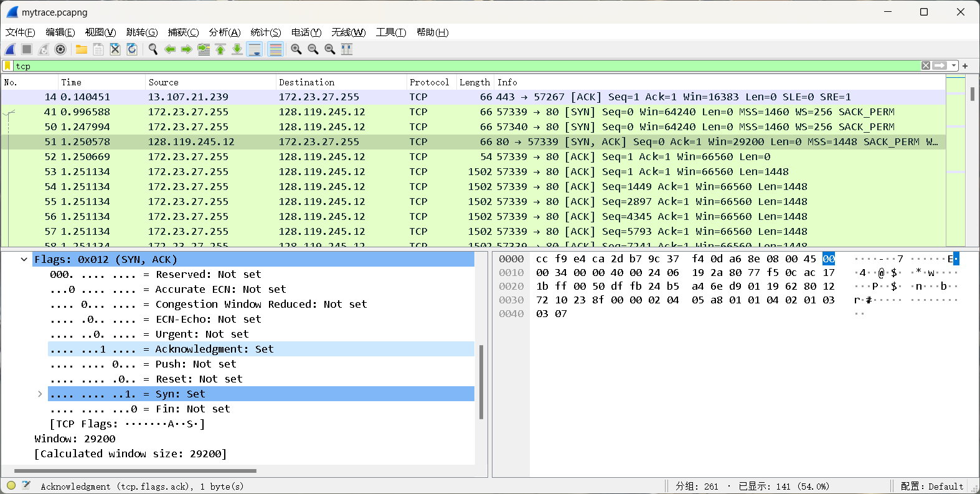
Task: Open the 编辑(E) menu
Action: coord(60,32)
